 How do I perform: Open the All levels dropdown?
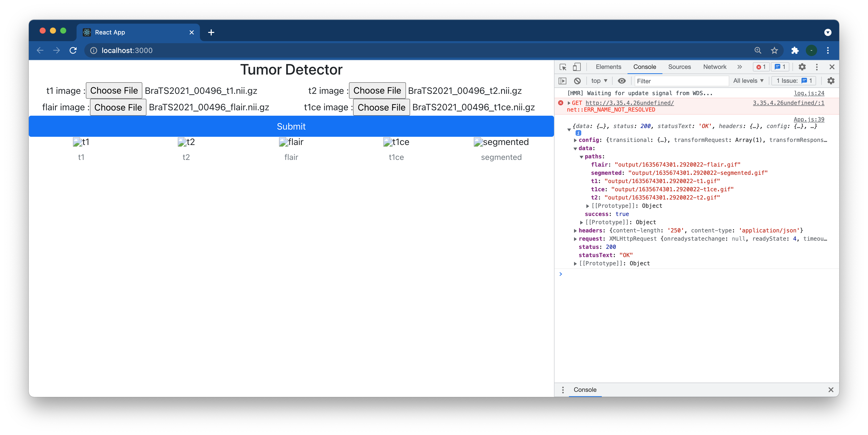pos(748,81)
